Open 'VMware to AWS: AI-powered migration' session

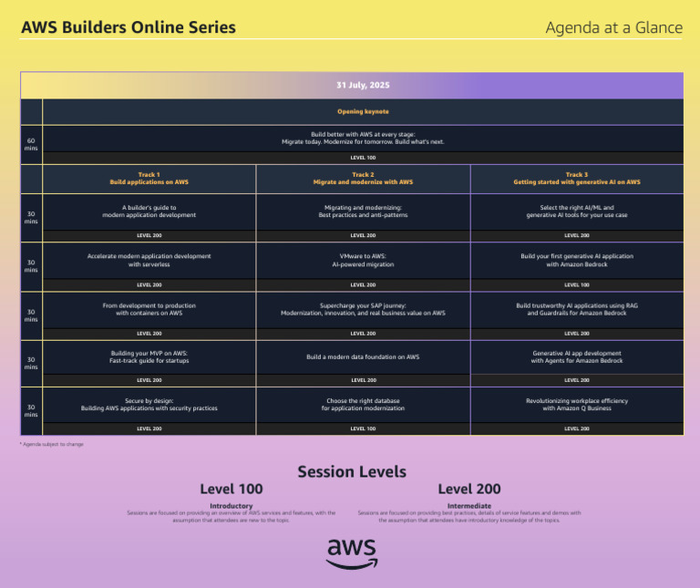[363, 261]
